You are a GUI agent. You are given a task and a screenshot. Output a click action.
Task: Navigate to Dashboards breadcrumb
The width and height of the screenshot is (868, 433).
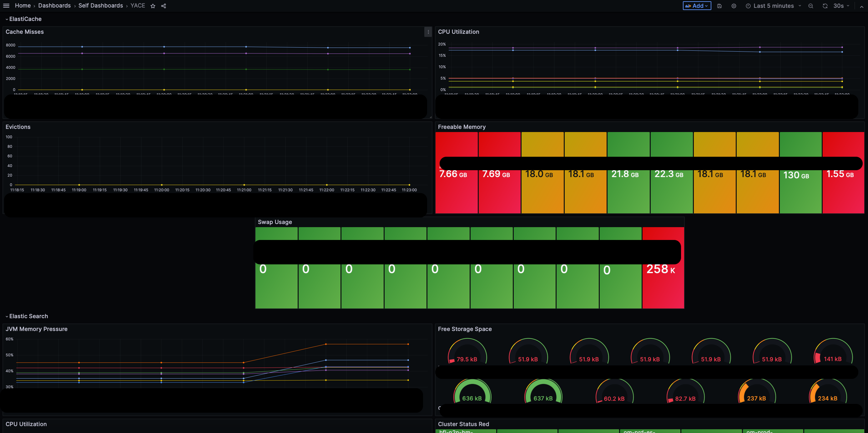click(54, 6)
